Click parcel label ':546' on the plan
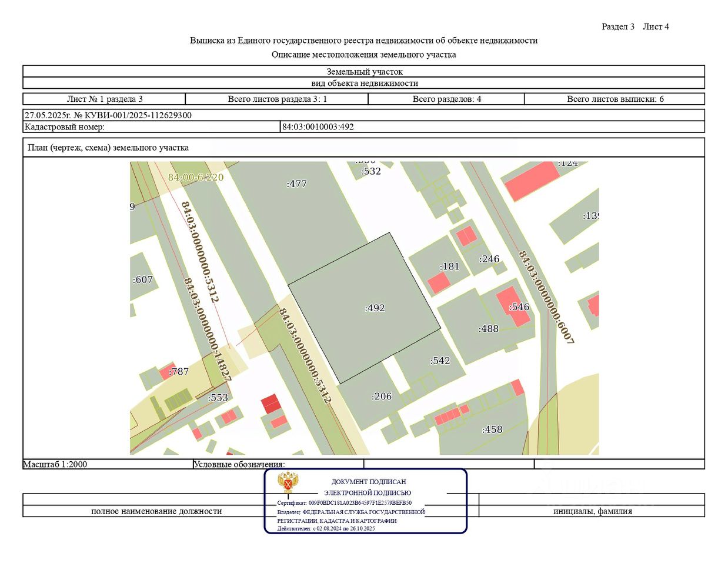The height and width of the screenshot is (563, 728). (519, 307)
